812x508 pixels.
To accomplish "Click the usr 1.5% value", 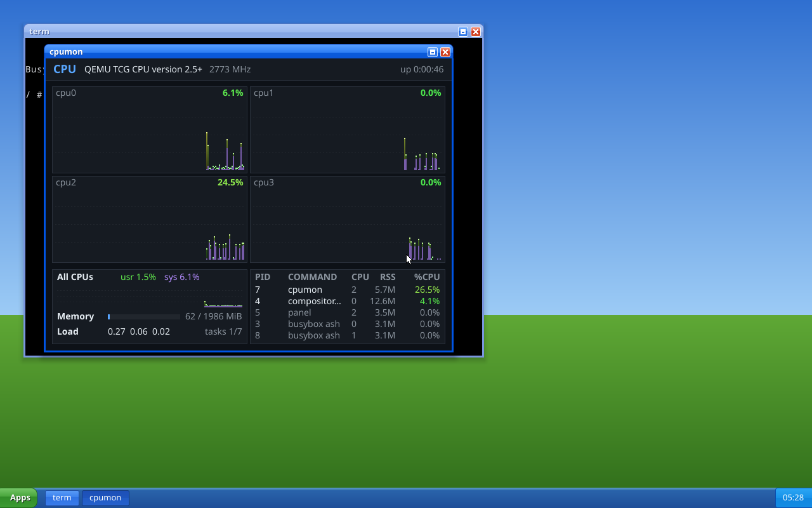I will coord(138,277).
